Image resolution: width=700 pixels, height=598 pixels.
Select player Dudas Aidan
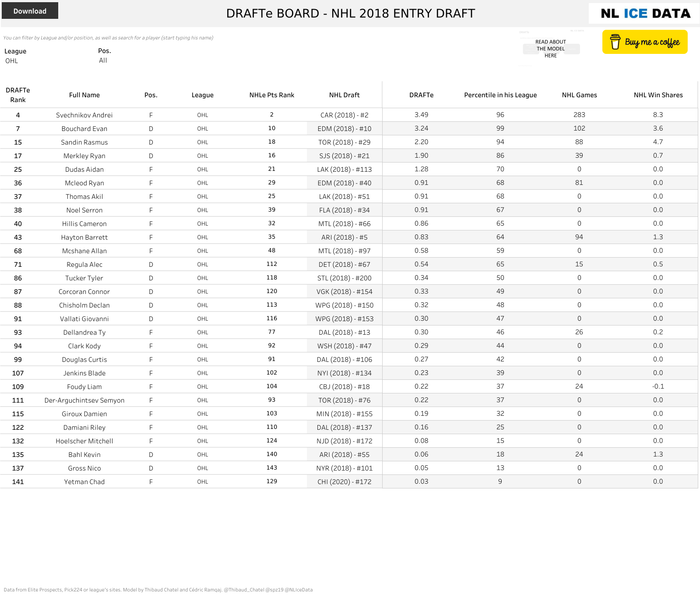tap(84, 170)
